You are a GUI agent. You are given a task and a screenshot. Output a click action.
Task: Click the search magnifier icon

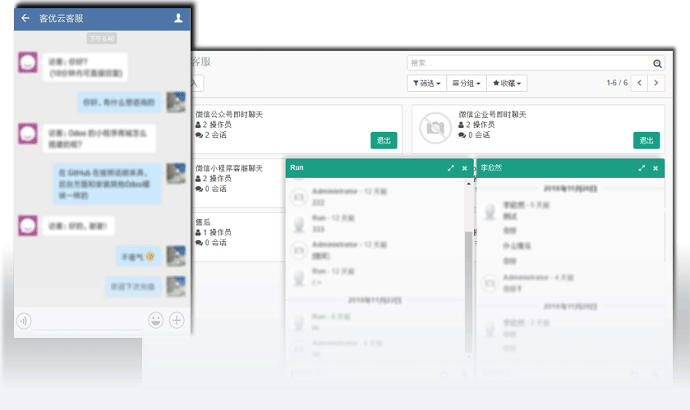coord(656,63)
